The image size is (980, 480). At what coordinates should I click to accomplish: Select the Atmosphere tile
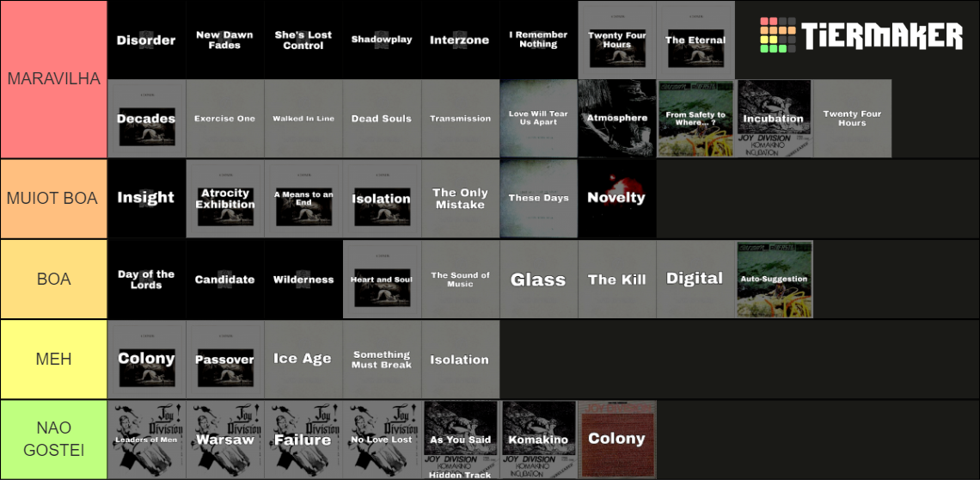(x=617, y=118)
